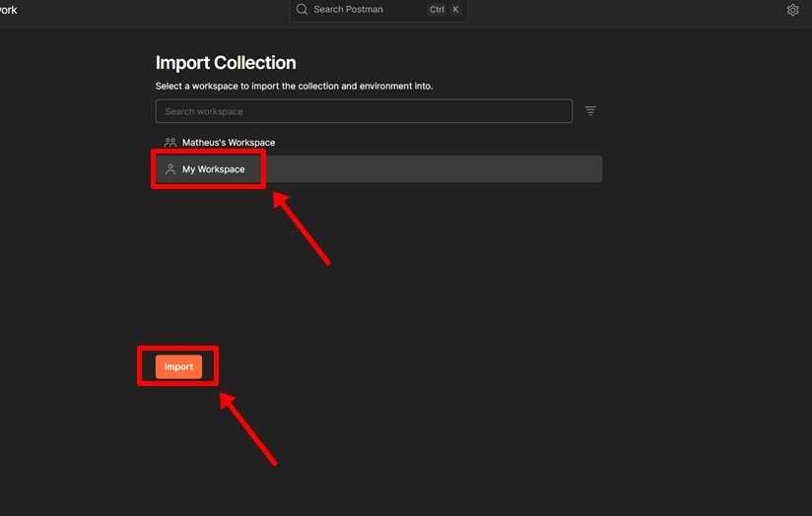Open settings via the gear icon
The image size is (812, 516).
[792, 10]
